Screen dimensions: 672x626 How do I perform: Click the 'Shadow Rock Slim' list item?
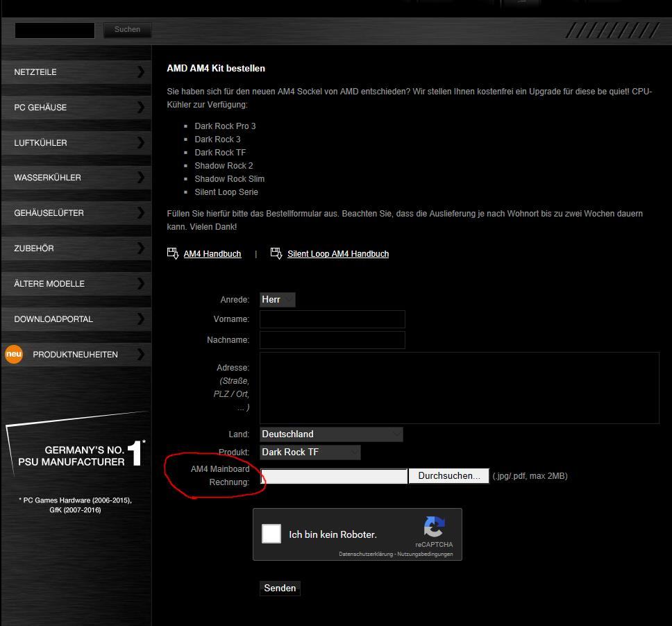229,178
